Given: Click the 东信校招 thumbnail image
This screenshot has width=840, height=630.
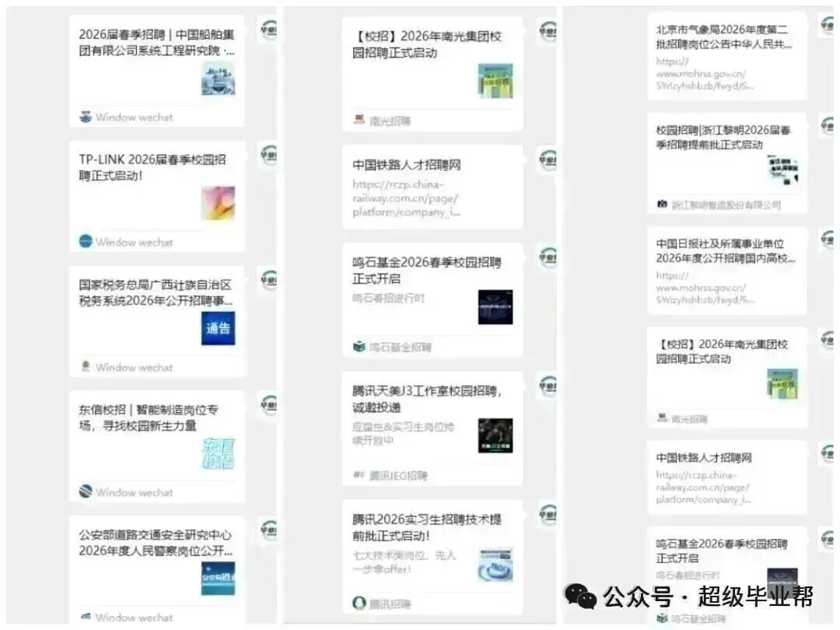Looking at the screenshot, I should point(219,452).
